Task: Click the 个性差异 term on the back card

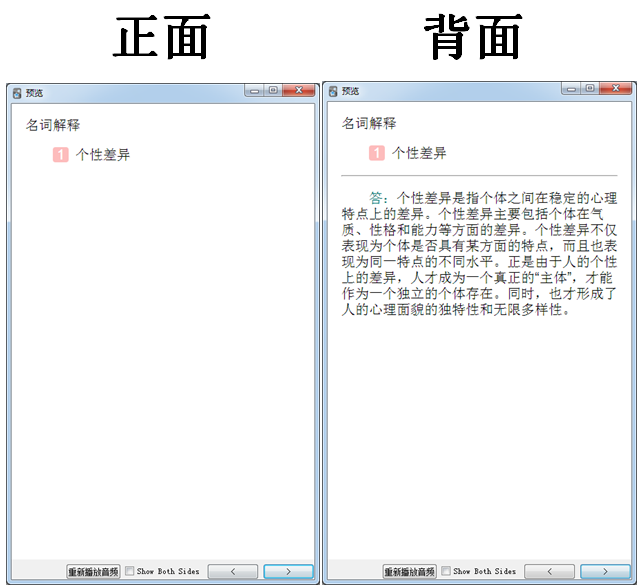Action: (419, 153)
